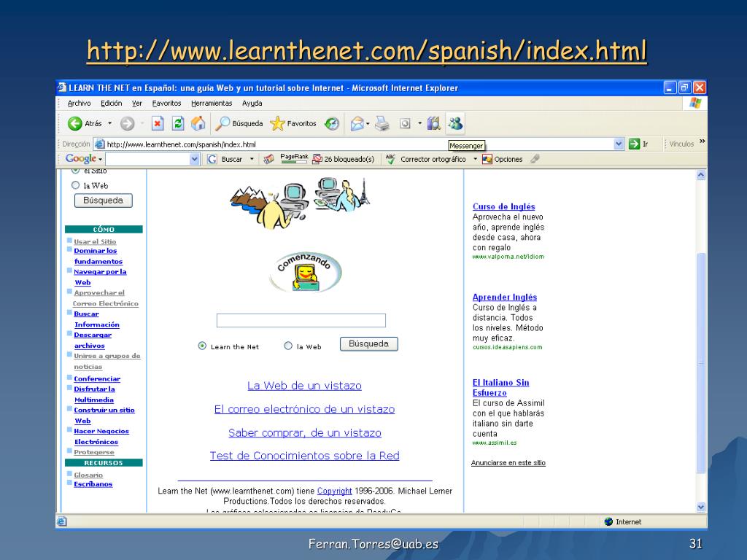Open Saber comprar, de un vistazo link
The width and height of the screenshot is (747, 560).
point(304,433)
